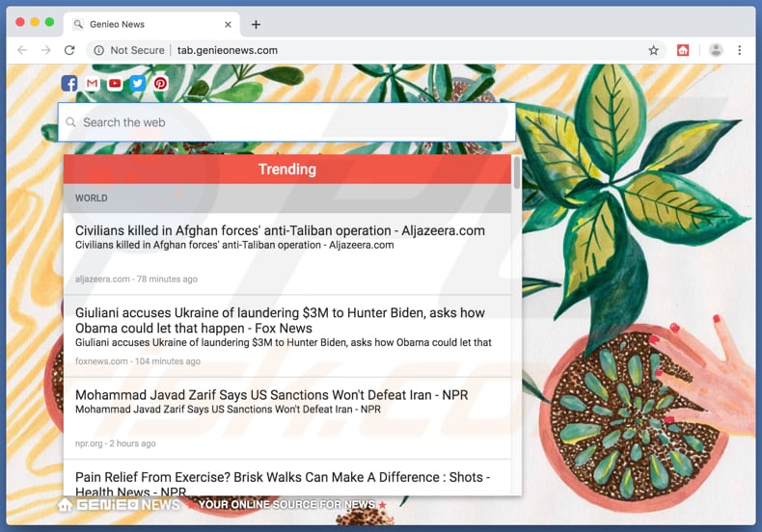Open the Gmail shortcut icon

[93, 84]
